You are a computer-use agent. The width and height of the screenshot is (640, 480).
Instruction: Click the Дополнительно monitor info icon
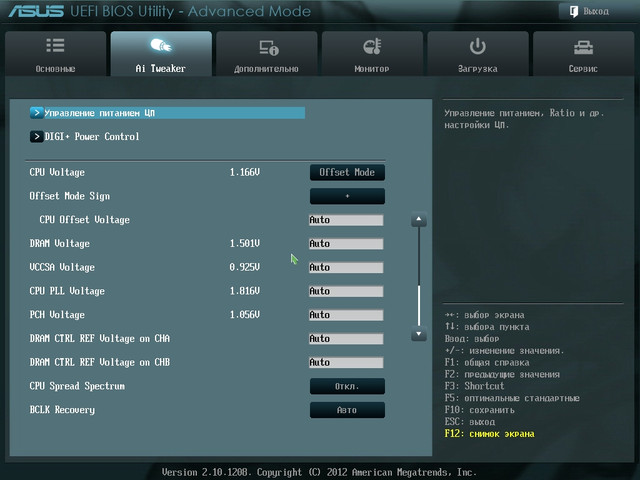[269, 48]
